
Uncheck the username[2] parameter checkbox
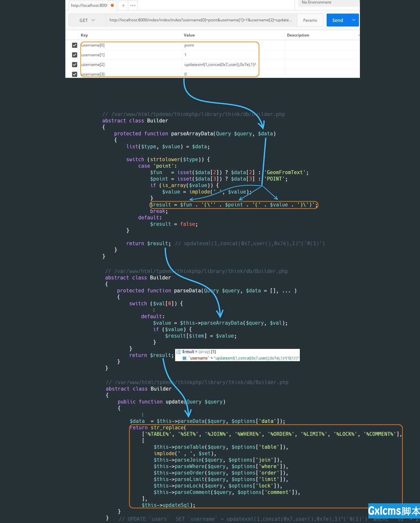pos(75,65)
